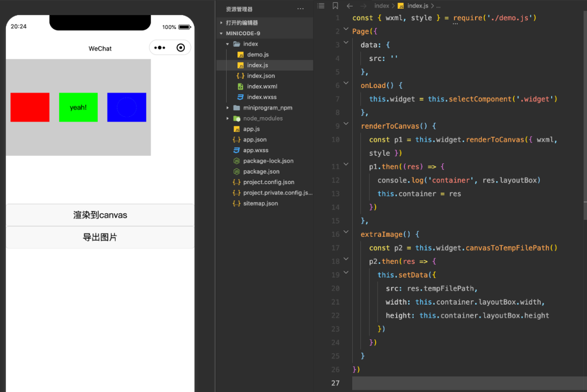Image resolution: width=587 pixels, height=392 pixels.
Task: Collapse the MINICODE-9 project root
Action: 221,33
